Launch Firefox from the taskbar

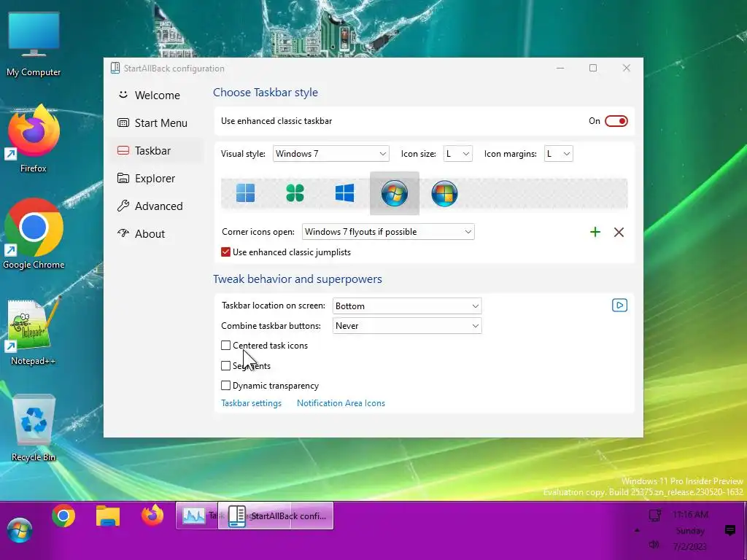click(152, 516)
